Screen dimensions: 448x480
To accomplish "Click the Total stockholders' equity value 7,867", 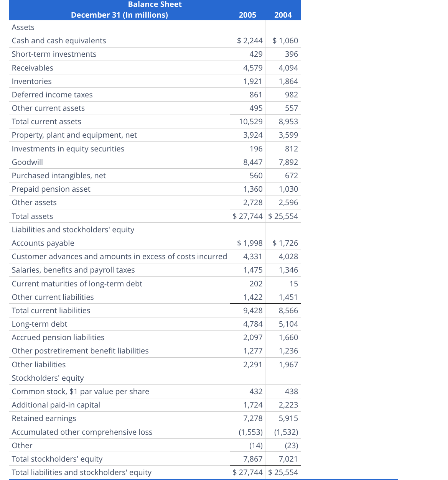I will [253, 459].
